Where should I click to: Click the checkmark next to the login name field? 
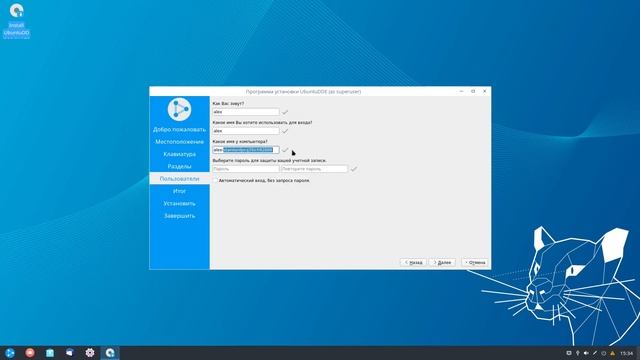(285, 131)
